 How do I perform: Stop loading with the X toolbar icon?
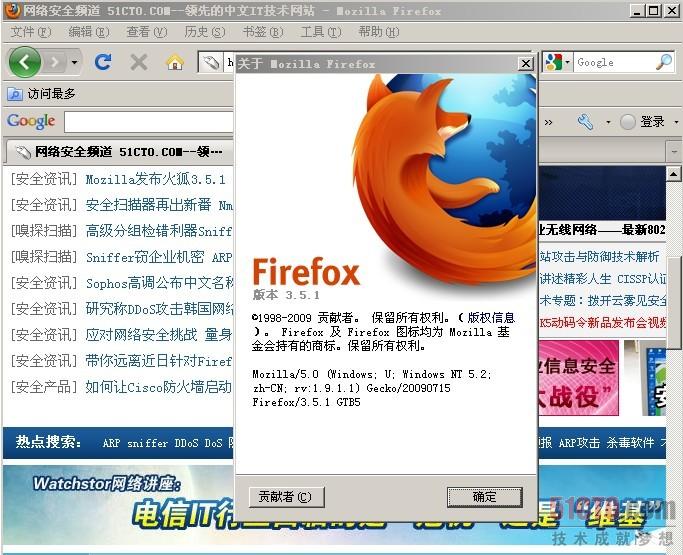point(139,62)
